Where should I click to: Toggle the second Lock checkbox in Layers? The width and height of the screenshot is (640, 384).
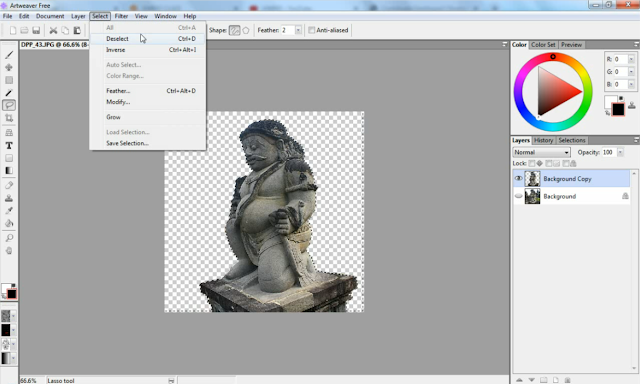549,163
